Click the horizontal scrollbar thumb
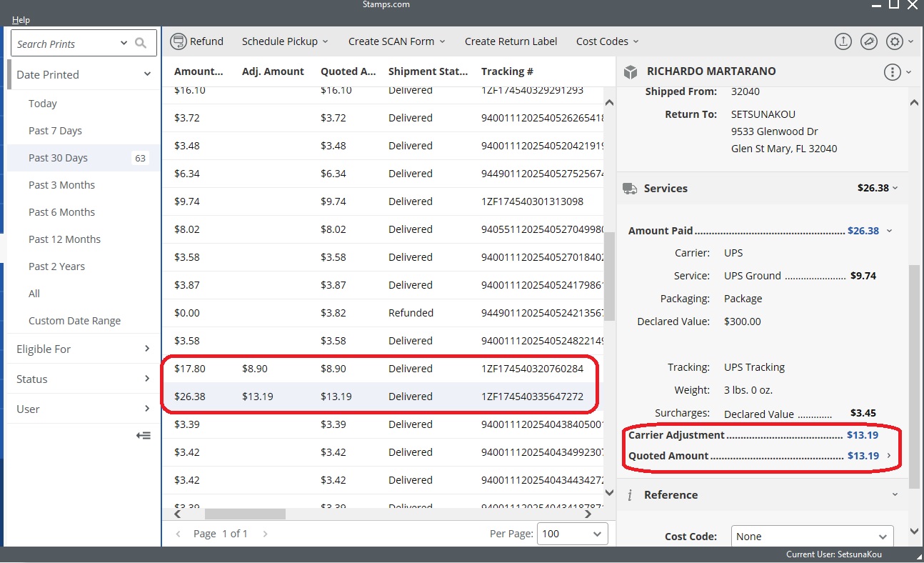 click(x=245, y=514)
